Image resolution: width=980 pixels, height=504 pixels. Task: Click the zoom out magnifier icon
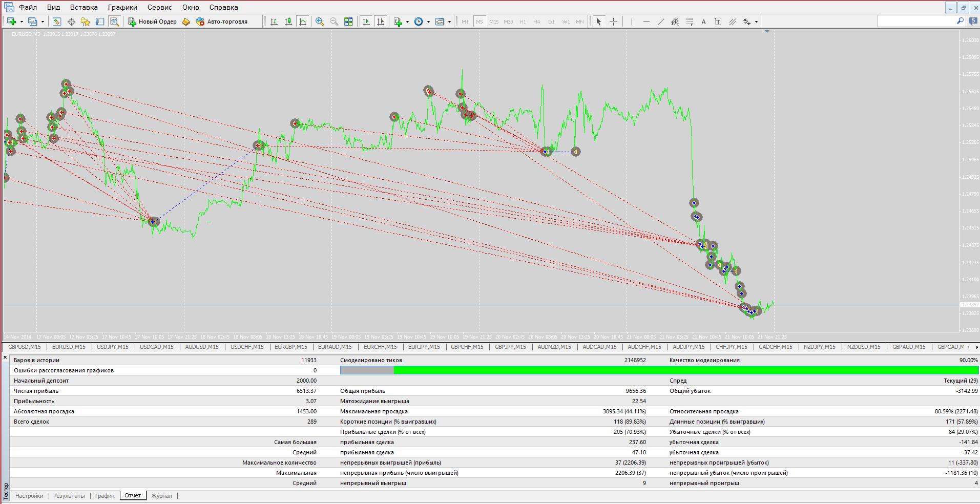pos(334,22)
